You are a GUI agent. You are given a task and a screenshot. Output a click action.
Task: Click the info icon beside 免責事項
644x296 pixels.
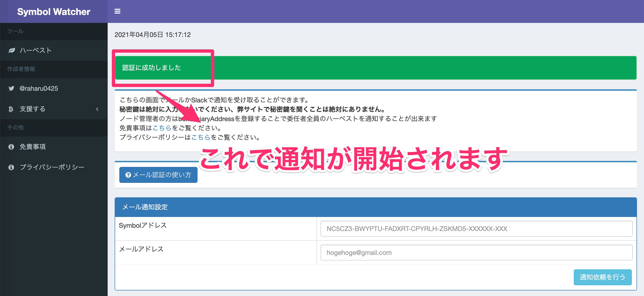click(x=11, y=147)
